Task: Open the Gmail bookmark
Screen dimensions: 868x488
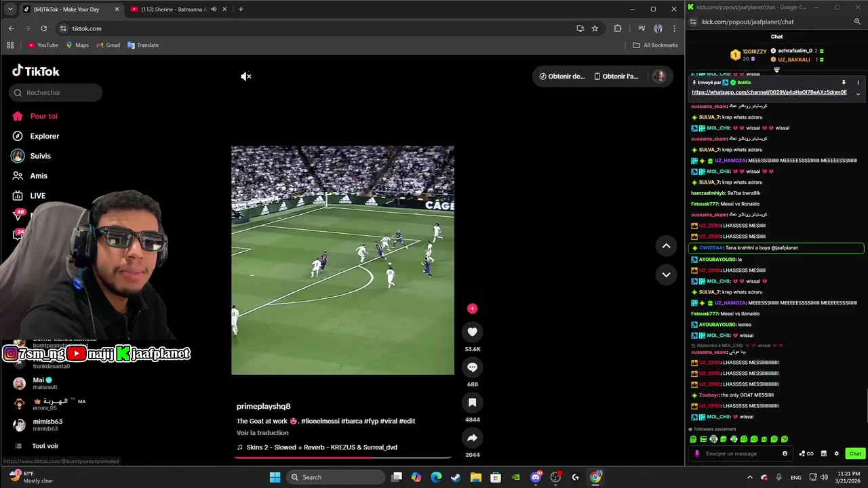Action: coord(108,45)
